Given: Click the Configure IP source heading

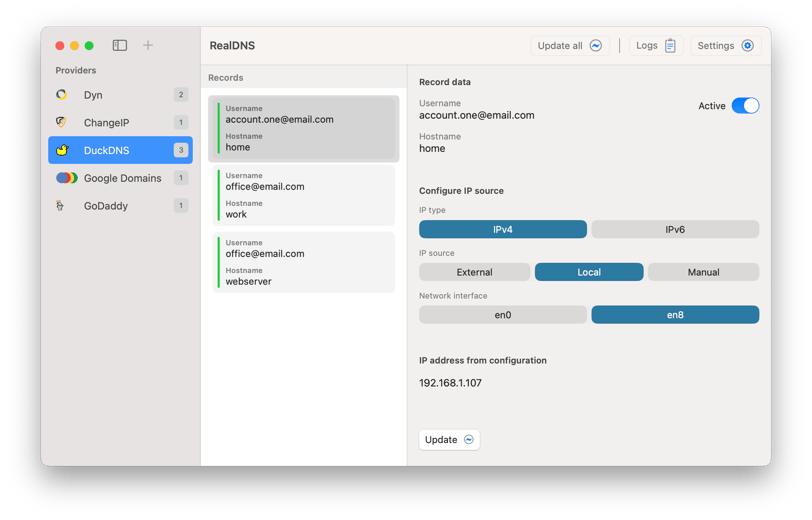Looking at the screenshot, I should coord(461,191).
